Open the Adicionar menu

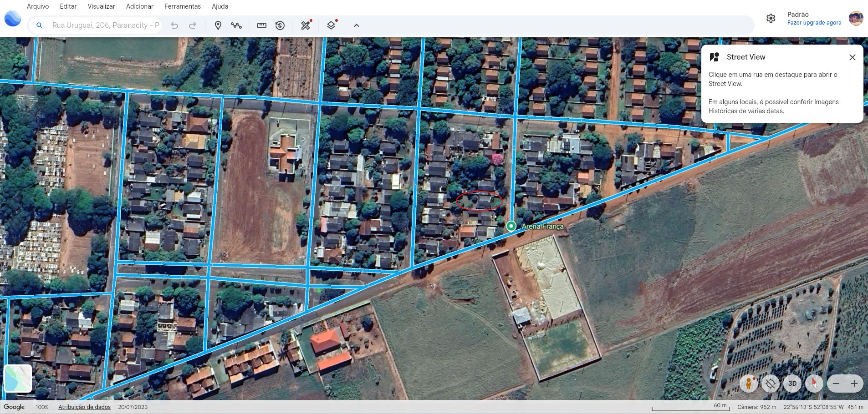click(139, 6)
